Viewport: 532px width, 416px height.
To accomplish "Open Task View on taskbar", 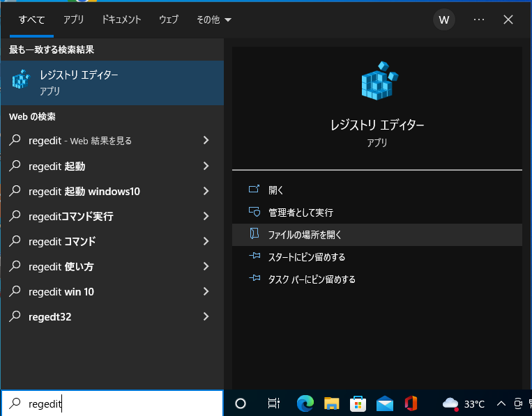I will pyautogui.click(x=273, y=403).
